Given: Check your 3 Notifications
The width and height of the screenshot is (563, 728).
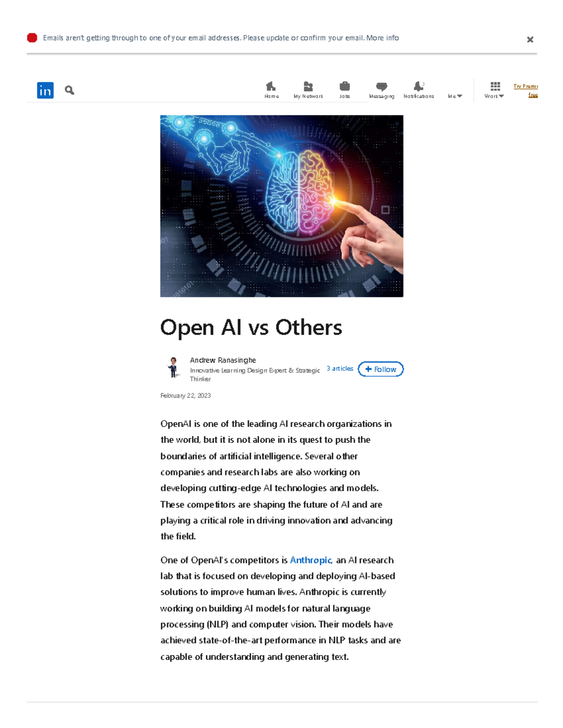Looking at the screenshot, I should coord(418,89).
